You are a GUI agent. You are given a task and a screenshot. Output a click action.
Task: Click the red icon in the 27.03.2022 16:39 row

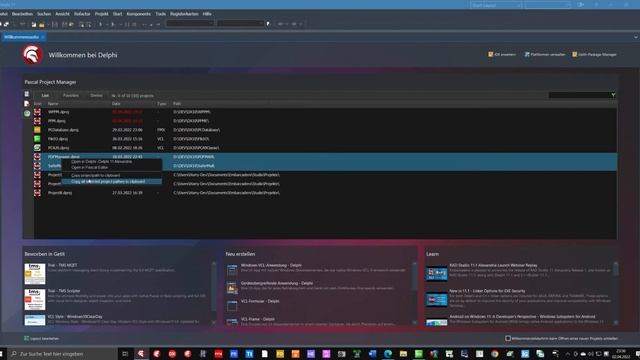click(37, 193)
